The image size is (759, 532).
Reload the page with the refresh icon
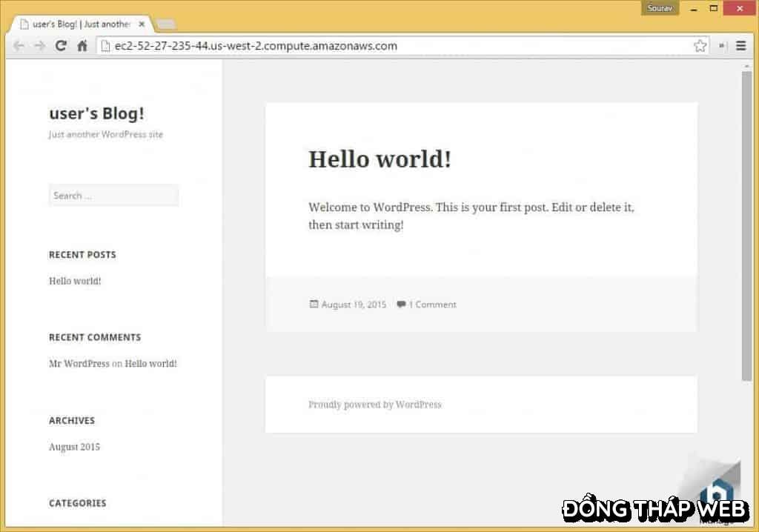[x=61, y=46]
